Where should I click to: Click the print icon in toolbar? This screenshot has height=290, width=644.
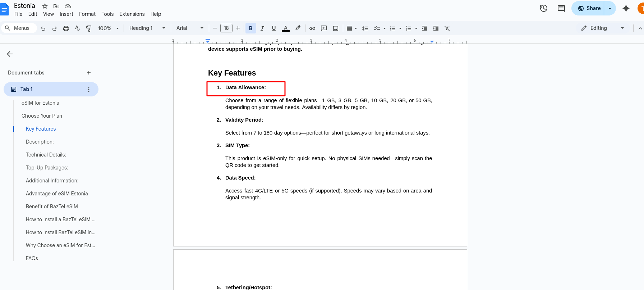(x=66, y=28)
